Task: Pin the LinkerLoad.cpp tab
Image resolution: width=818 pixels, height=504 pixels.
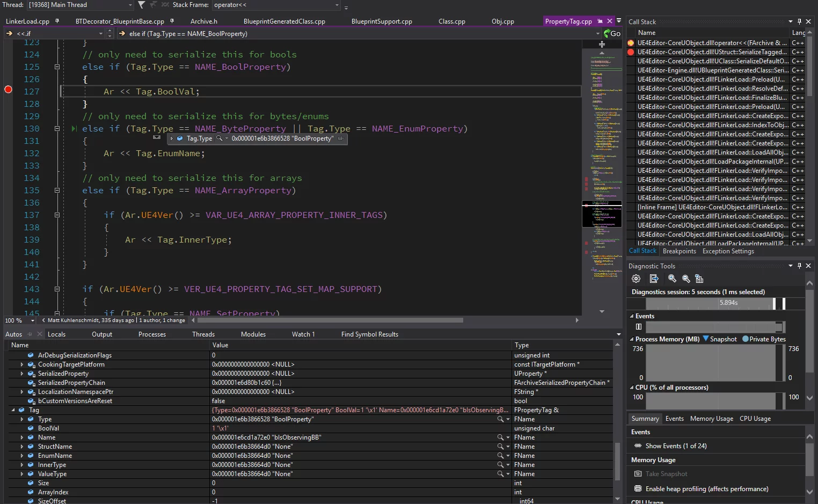Action: (x=57, y=21)
